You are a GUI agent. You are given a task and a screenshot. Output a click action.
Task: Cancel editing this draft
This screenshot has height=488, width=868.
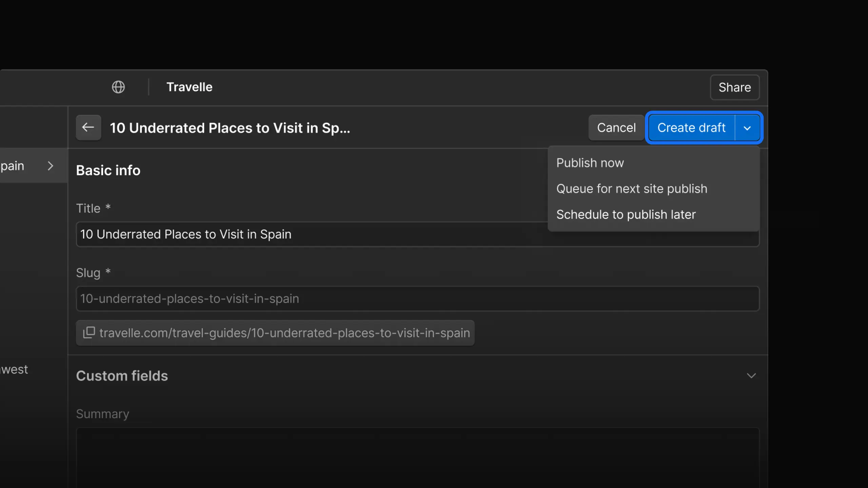616,127
